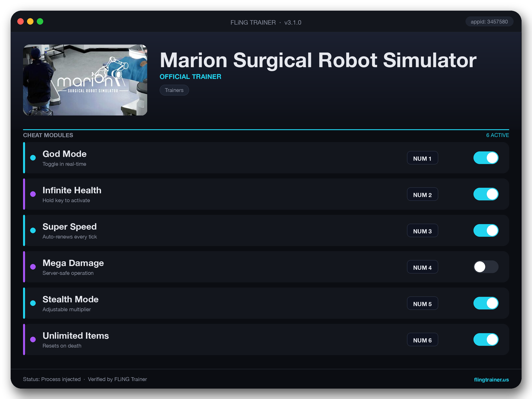Click the purple Unlimited Items status dot
Screen dimensions: 532x399
(33, 339)
